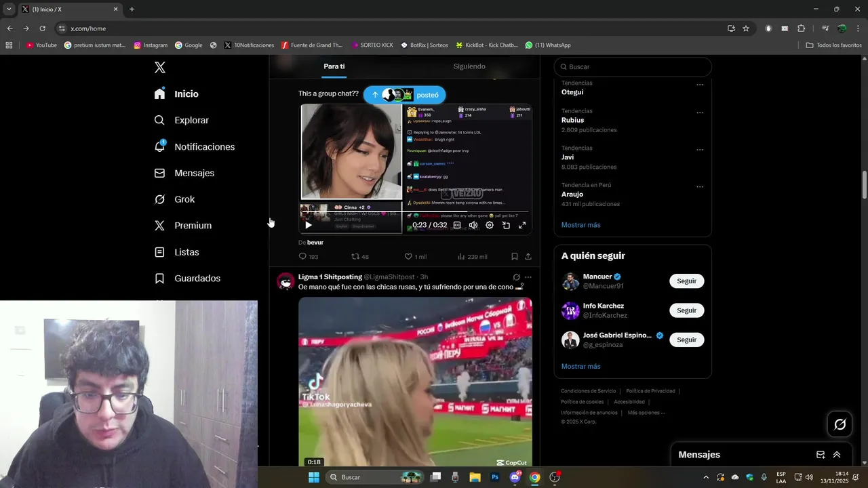Open the WhatsApp bookmark

[x=548, y=45]
